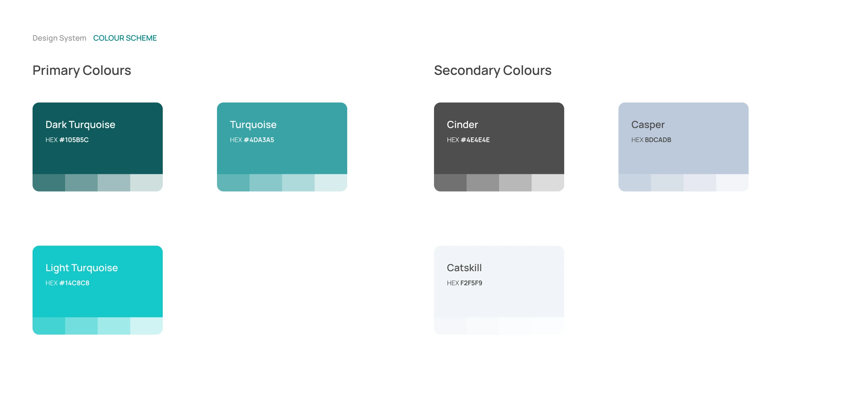Pick the darkest tint under Casper card
Image resolution: width=868 pixels, height=410 pixels.
[x=635, y=183]
